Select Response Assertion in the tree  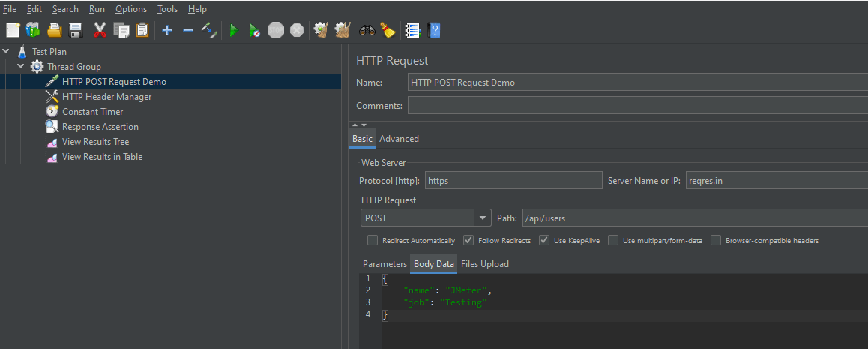[100, 127]
